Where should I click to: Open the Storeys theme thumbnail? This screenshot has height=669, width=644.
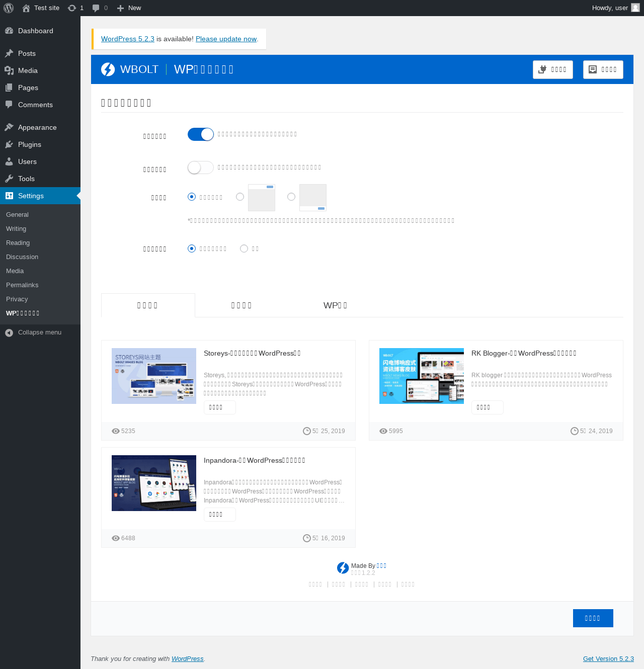click(154, 376)
